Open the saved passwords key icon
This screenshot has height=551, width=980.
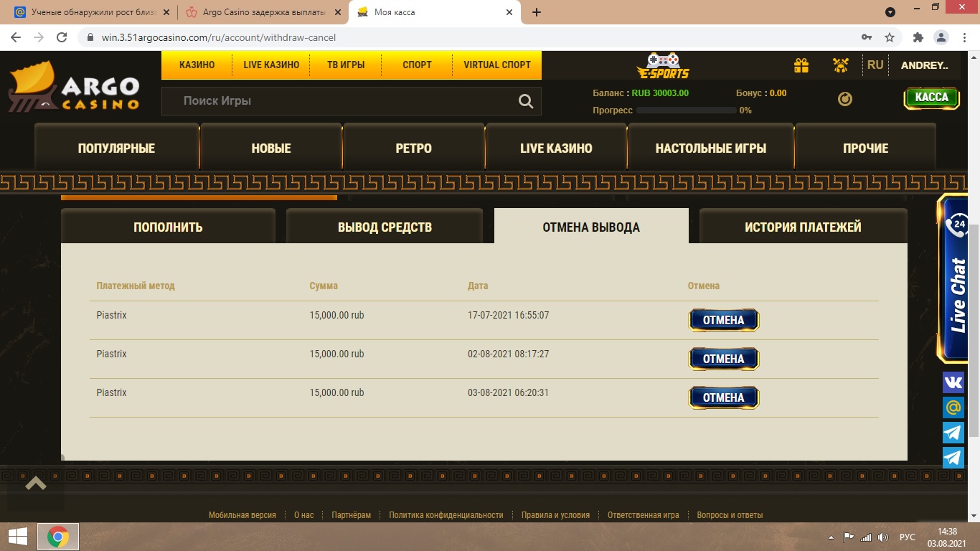pos(867,37)
